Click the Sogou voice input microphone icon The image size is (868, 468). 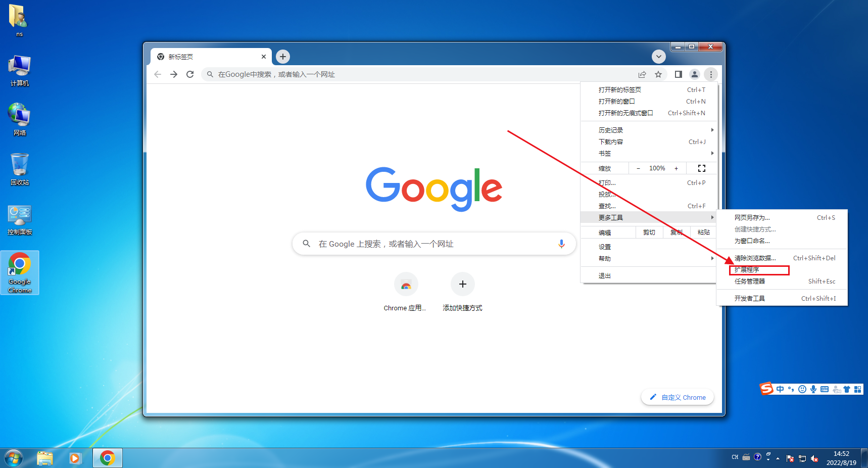813,389
